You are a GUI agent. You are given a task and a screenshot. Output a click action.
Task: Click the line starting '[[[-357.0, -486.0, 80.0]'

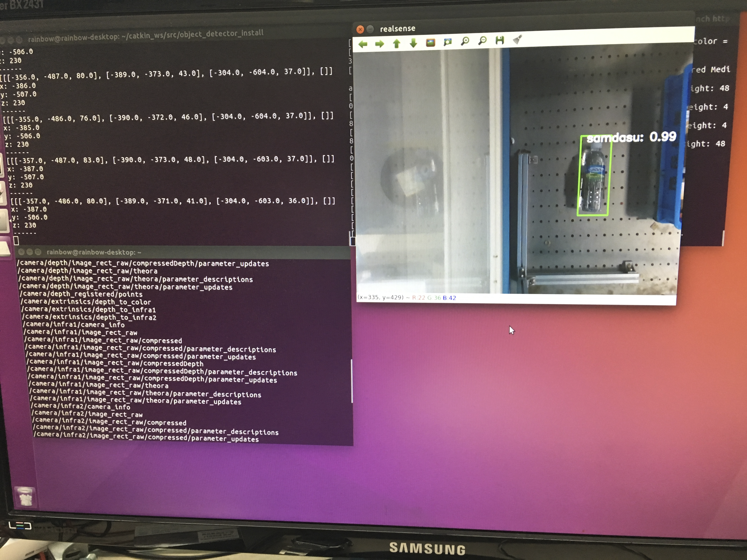tap(173, 201)
